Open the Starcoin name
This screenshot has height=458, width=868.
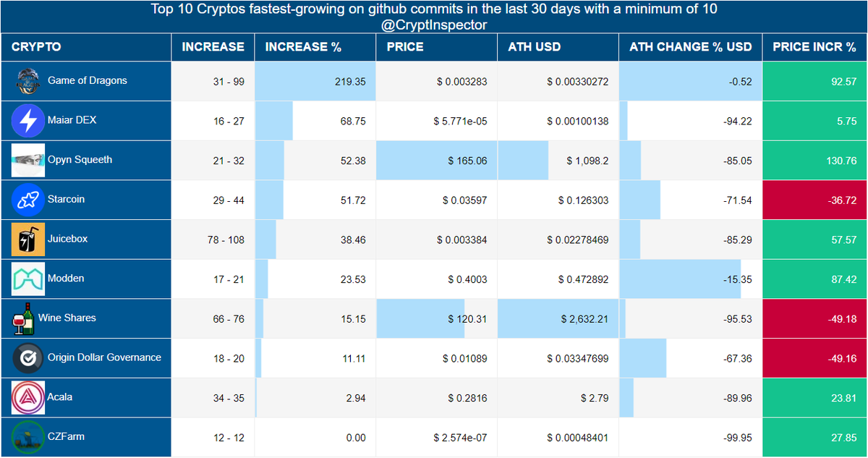pyautogui.click(x=66, y=199)
